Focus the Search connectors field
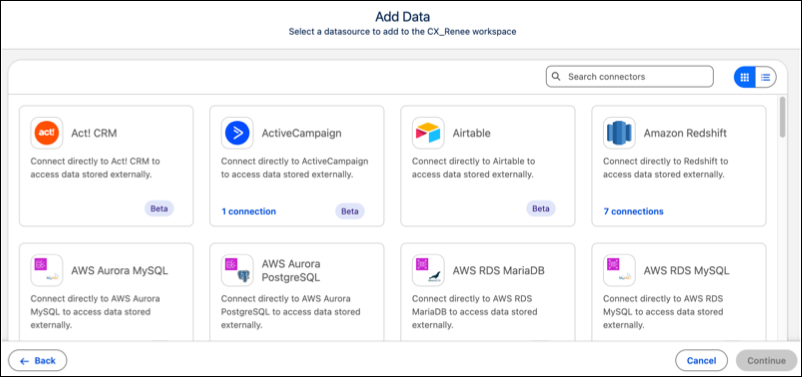The width and height of the screenshot is (802, 377). 630,77
